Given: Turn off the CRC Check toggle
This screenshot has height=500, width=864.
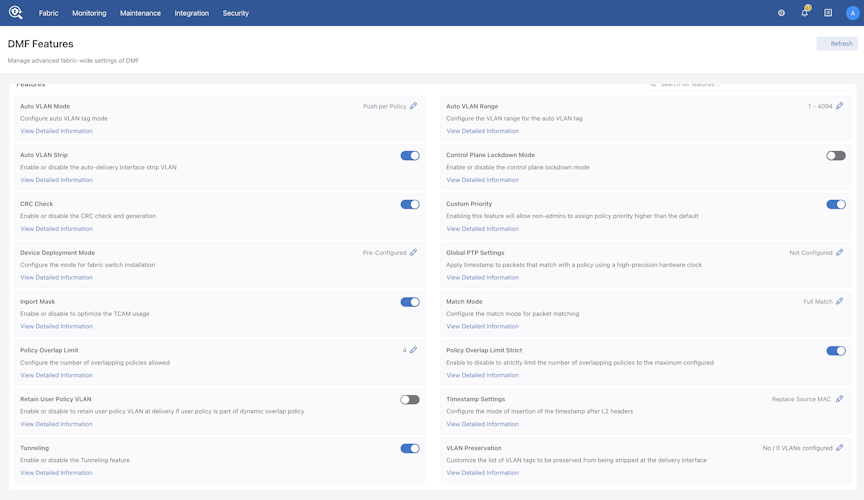Looking at the screenshot, I should coord(410,205).
